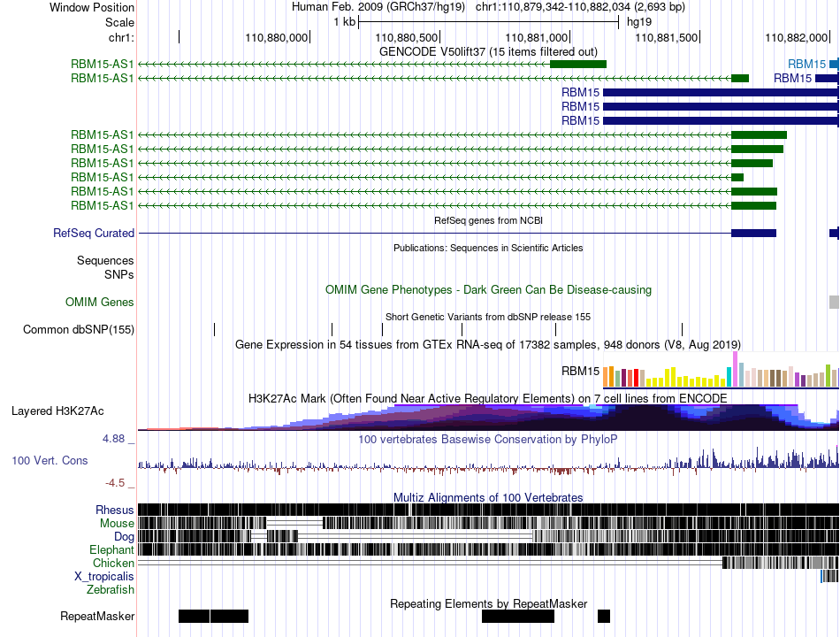The width and height of the screenshot is (840, 637).
Task: Click the hg19 text beside the scale bar
Action: point(639,22)
